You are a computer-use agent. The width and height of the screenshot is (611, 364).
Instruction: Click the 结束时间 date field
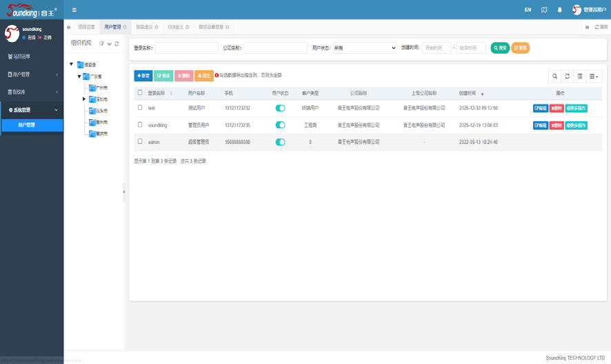click(471, 48)
